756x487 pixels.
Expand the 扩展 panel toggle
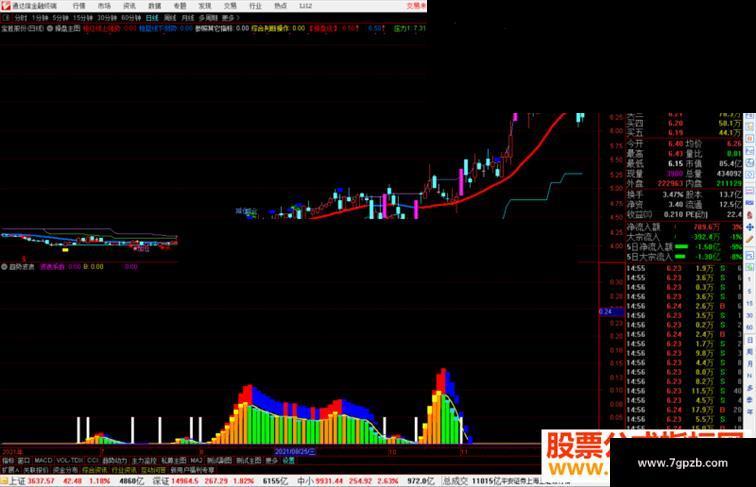click(10, 470)
